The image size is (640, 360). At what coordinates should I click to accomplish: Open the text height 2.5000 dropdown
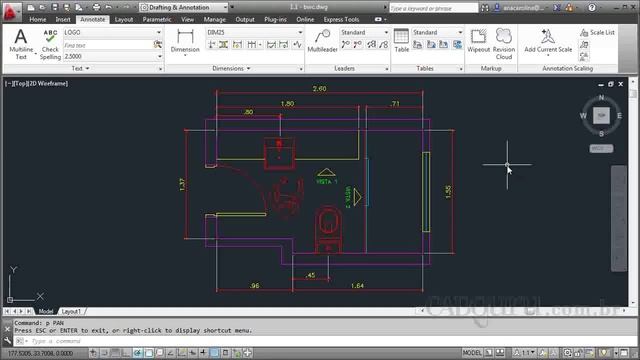(160, 56)
